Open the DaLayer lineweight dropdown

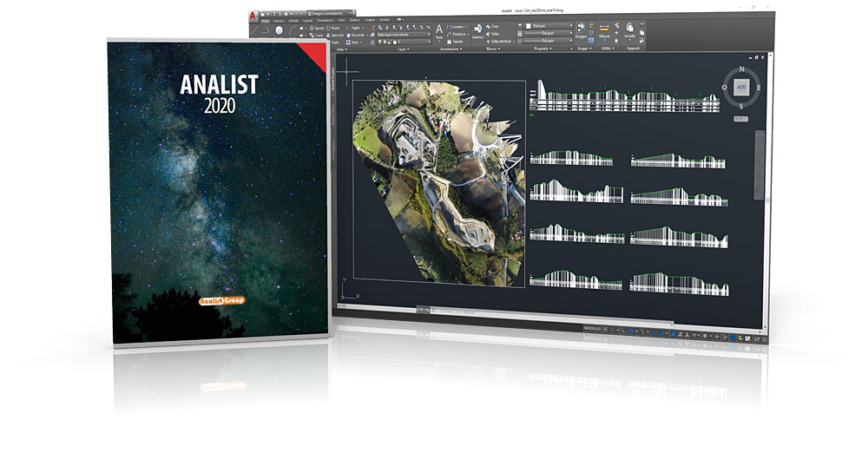548,33
